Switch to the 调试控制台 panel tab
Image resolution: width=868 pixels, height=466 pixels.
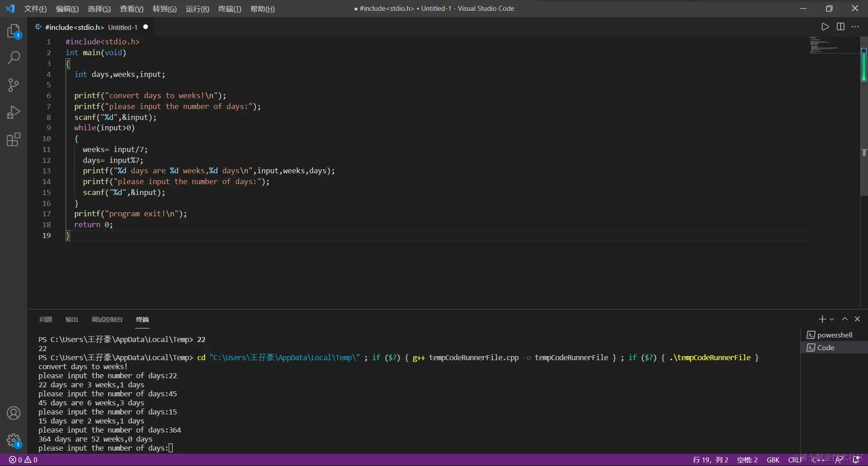107,319
